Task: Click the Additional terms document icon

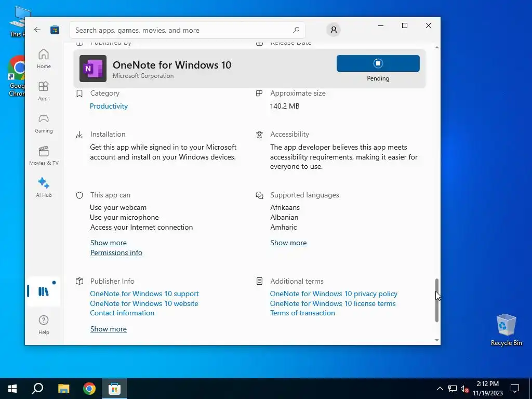Action: [x=259, y=281]
